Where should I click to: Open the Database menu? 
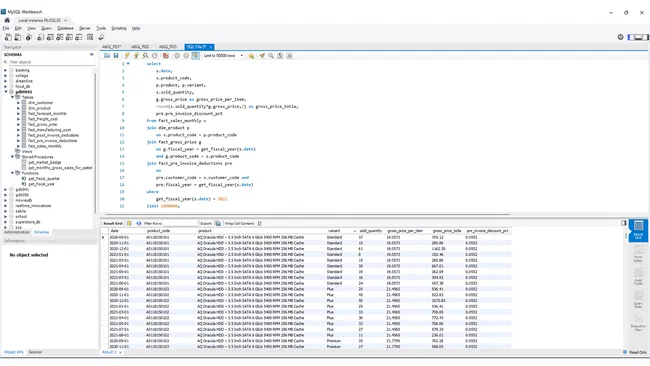tap(65, 28)
